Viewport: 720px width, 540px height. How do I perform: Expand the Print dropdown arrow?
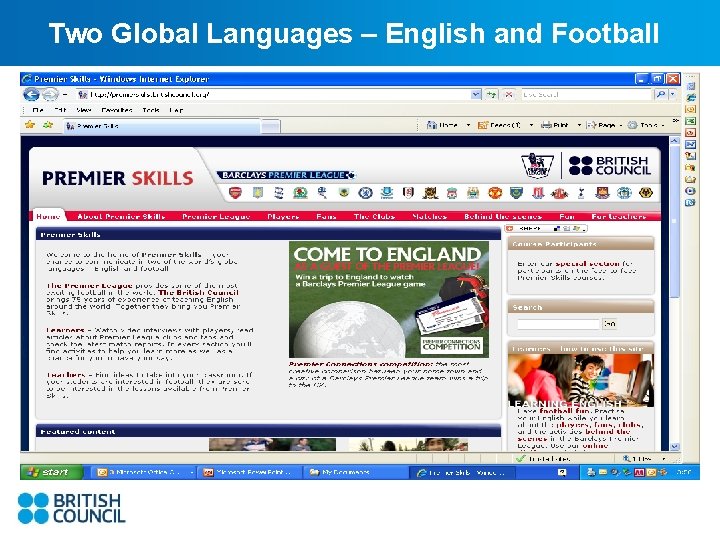tap(579, 125)
